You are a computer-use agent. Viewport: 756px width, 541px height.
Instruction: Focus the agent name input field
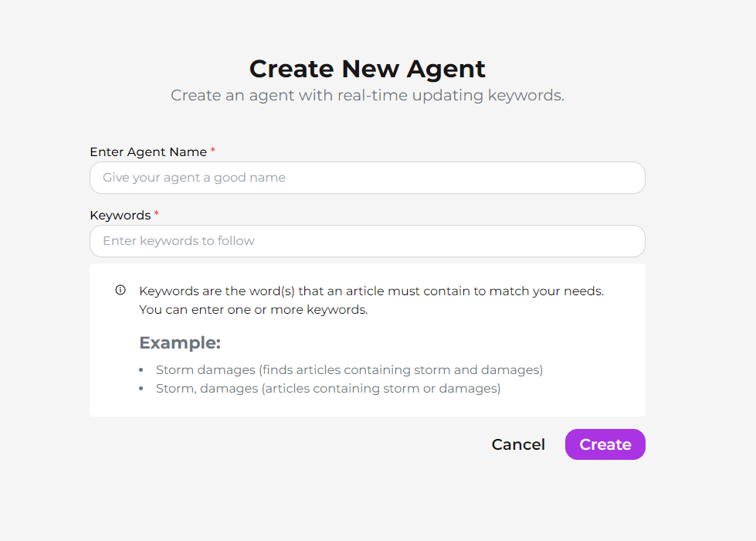[x=368, y=178]
